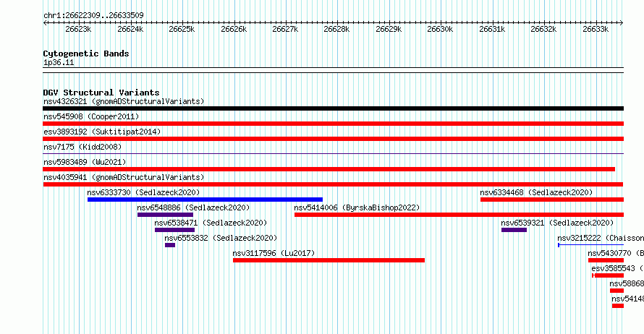Open the esv3585543 variant label
The width and height of the screenshot is (644, 334).
tap(618, 268)
